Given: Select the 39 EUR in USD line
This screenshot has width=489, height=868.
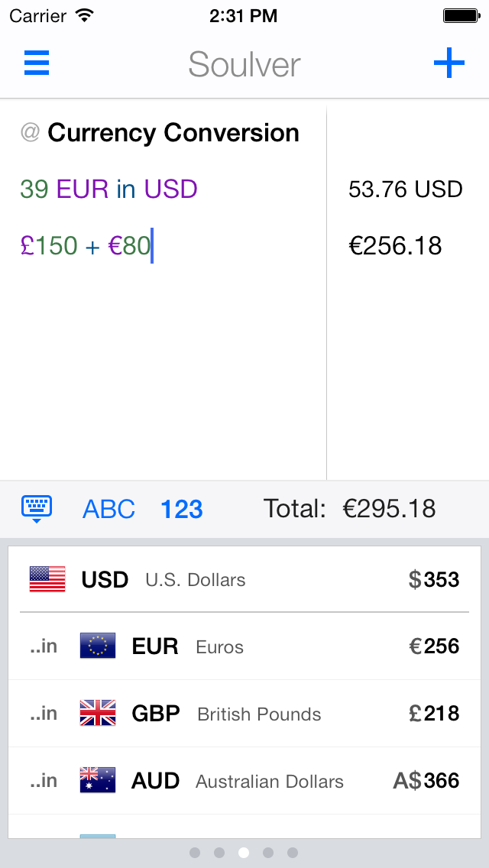Looking at the screenshot, I should [108, 189].
